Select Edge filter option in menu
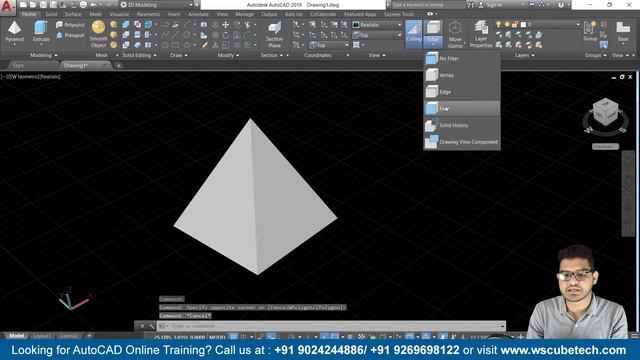640x360 pixels. (x=462, y=92)
